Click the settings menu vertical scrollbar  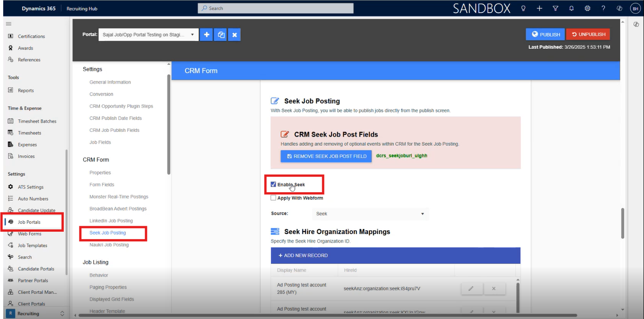click(169, 124)
